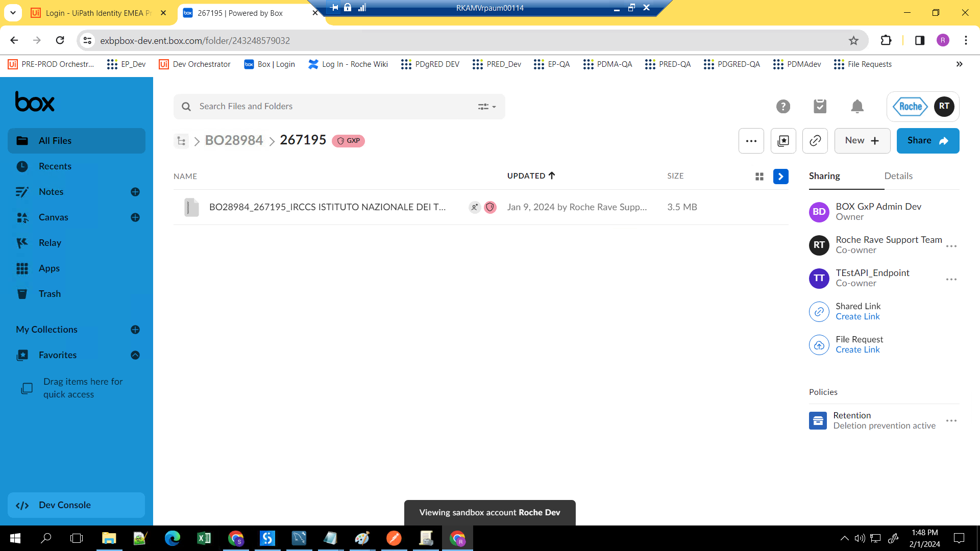
Task: Open the Tasks clipboard icon
Action: (x=820, y=106)
